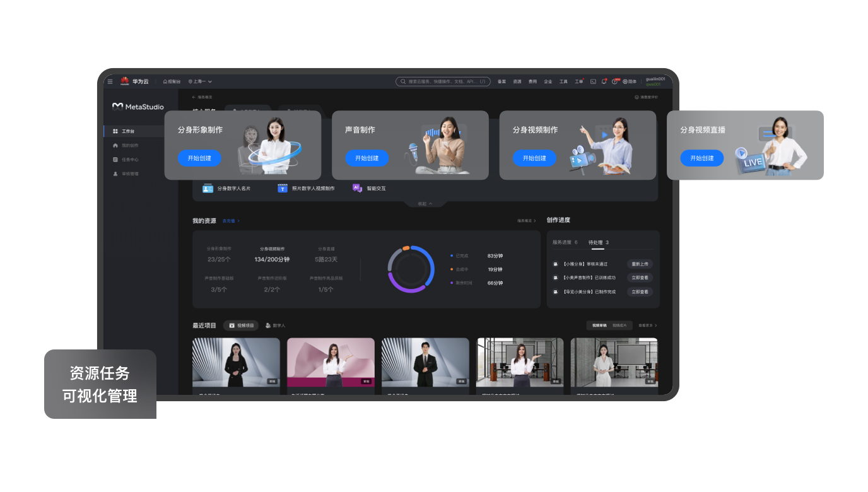
Task: Click the 83分钟 completed value
Action: coord(495,255)
